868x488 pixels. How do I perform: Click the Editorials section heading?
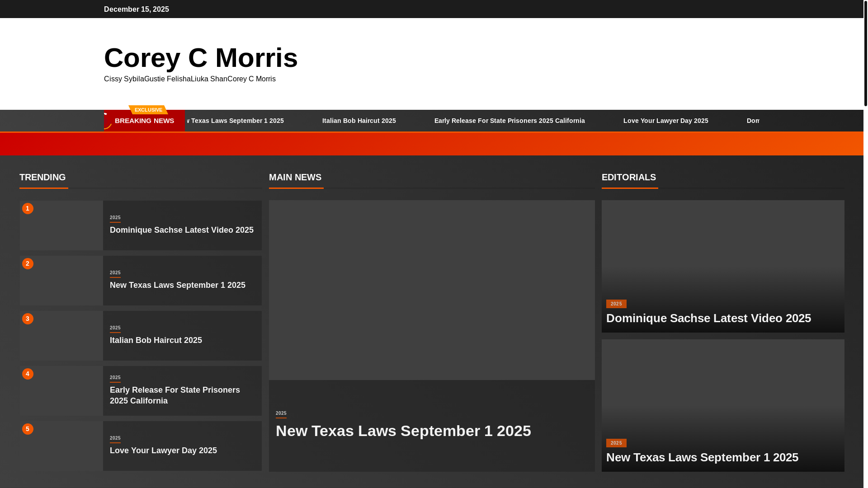629,177
